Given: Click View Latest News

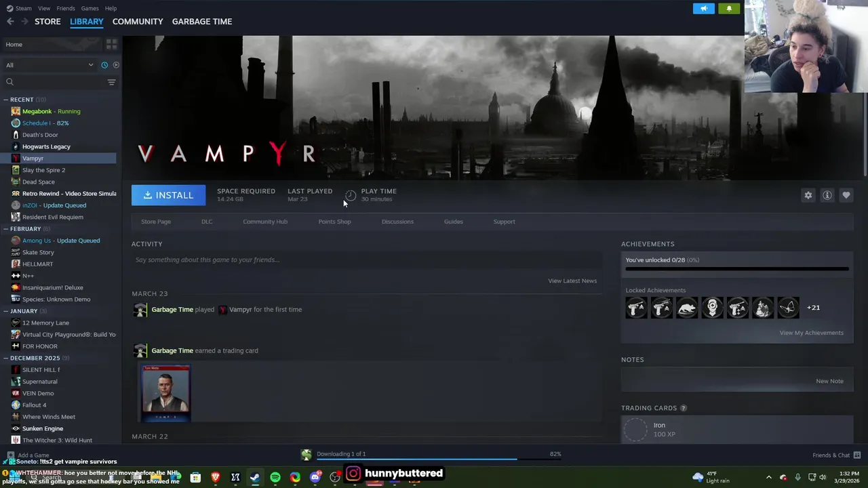Looking at the screenshot, I should click(572, 281).
